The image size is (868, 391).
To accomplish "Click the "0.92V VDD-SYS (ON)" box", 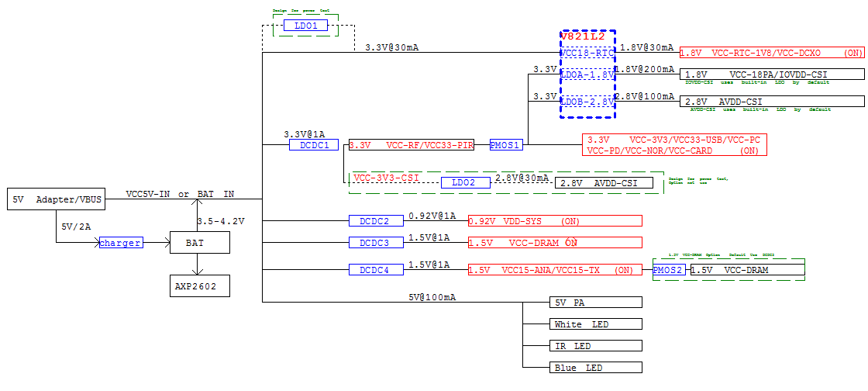I will click(x=555, y=221).
